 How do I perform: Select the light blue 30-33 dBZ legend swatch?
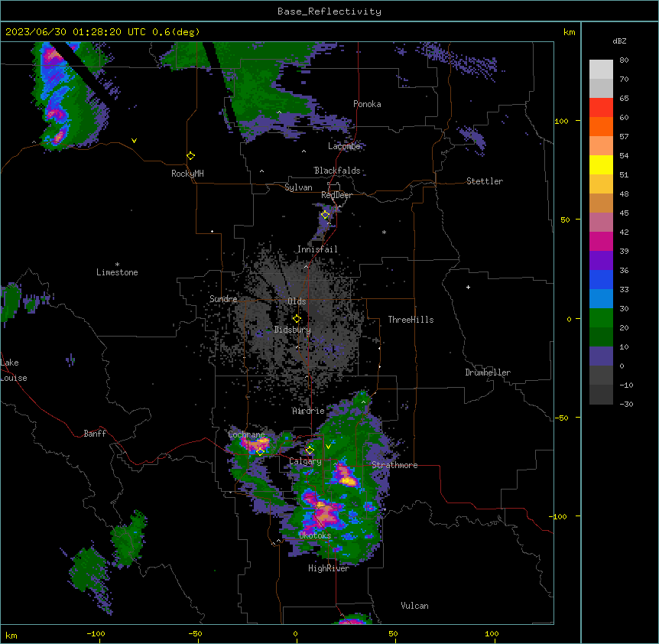(x=601, y=299)
